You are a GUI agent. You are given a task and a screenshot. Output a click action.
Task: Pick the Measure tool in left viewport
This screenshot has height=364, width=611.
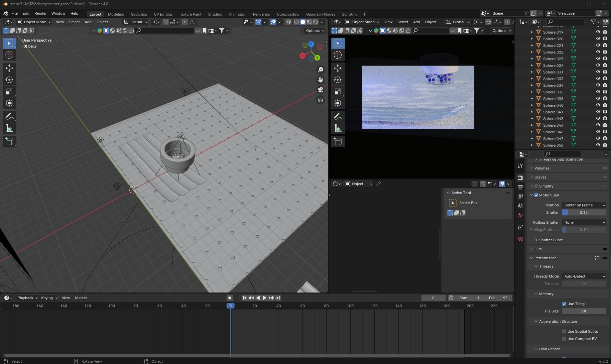(x=9, y=129)
